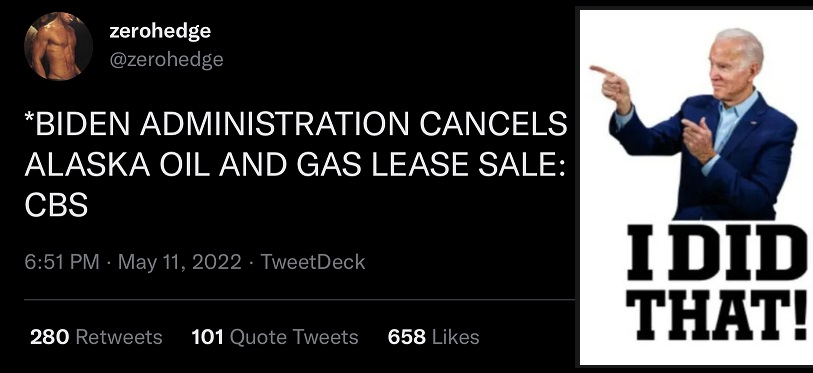Open the zerohedge profile avatar
Screen dimensions: 813x373
(x=59, y=46)
